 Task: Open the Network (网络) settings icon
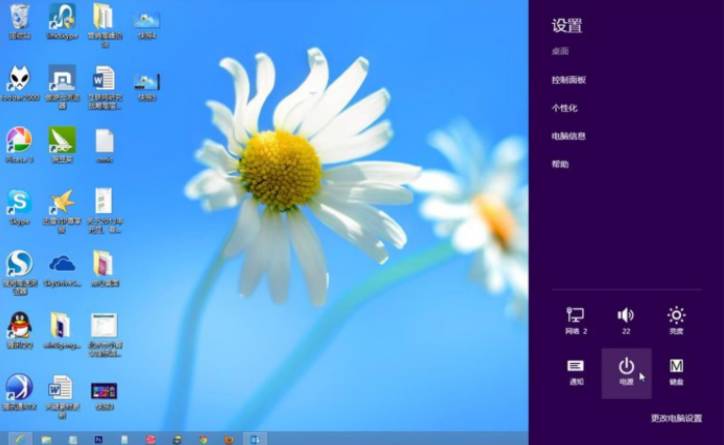pyautogui.click(x=575, y=316)
